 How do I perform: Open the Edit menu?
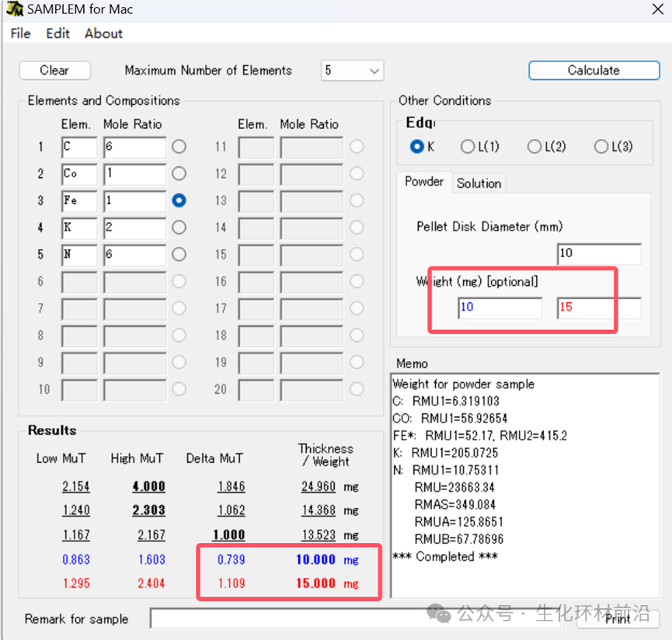57,33
